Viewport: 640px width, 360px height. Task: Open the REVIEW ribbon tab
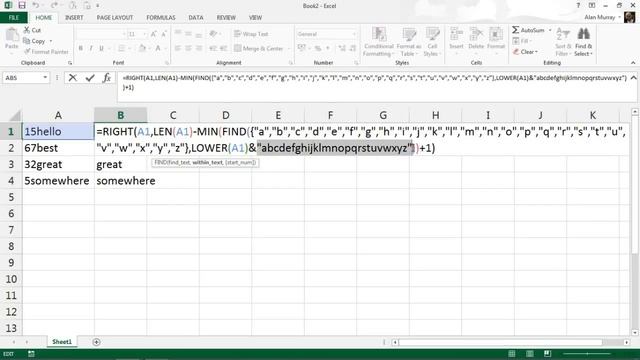tap(226, 18)
